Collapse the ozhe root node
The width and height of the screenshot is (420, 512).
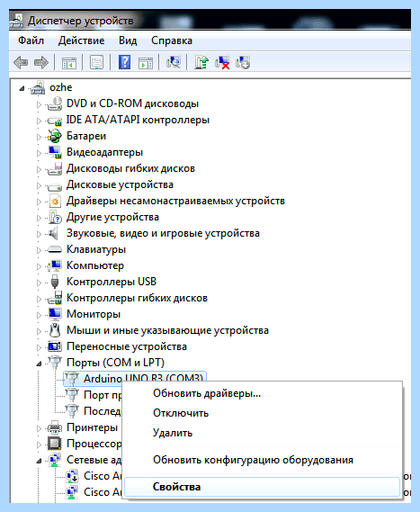coord(22,88)
